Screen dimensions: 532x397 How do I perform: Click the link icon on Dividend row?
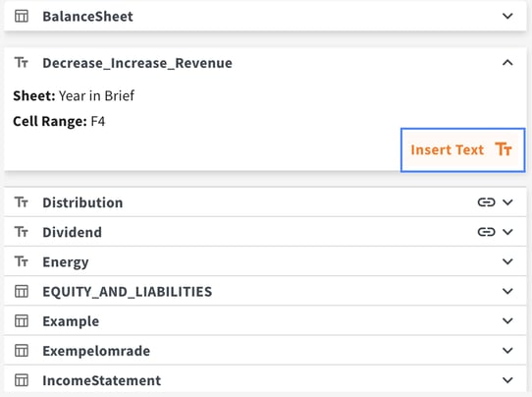[x=486, y=232]
